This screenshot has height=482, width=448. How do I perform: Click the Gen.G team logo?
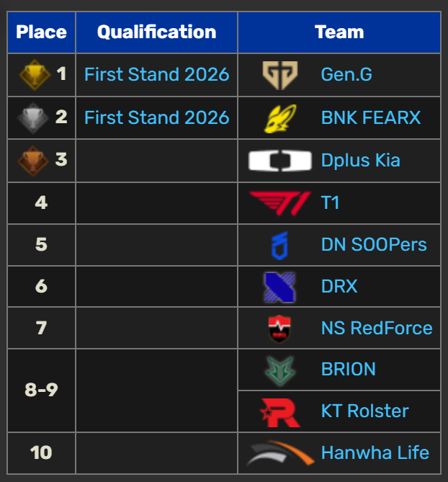coord(279,74)
